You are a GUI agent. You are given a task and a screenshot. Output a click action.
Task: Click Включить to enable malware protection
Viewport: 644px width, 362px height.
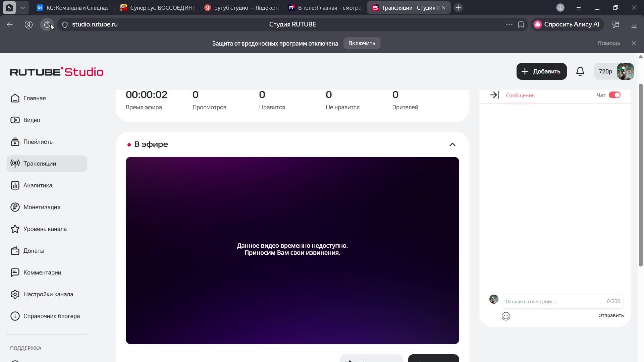pyautogui.click(x=362, y=43)
